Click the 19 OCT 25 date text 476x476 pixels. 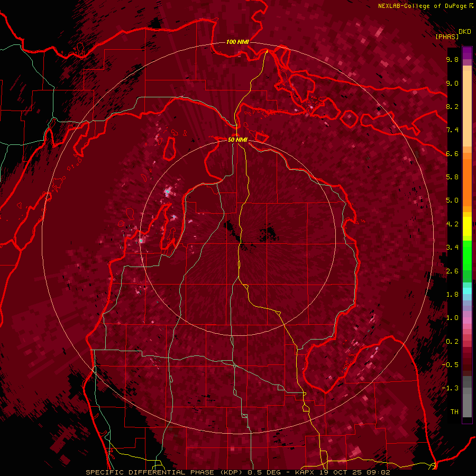coord(341,472)
